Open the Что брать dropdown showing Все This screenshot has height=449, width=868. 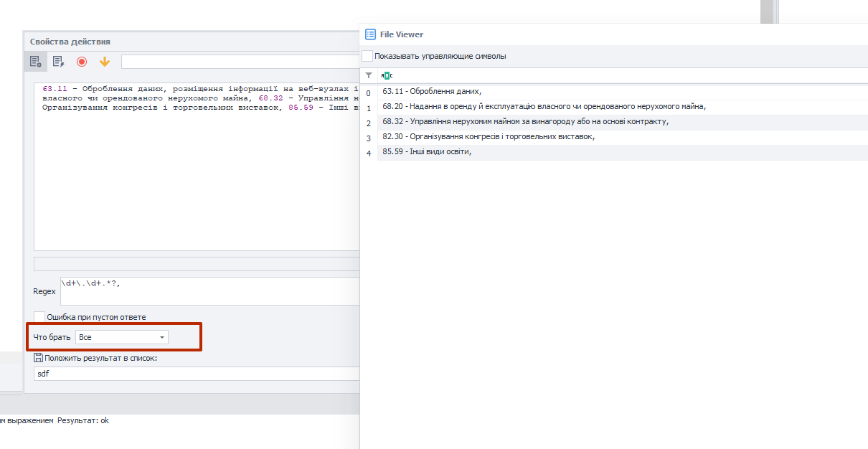click(122, 337)
